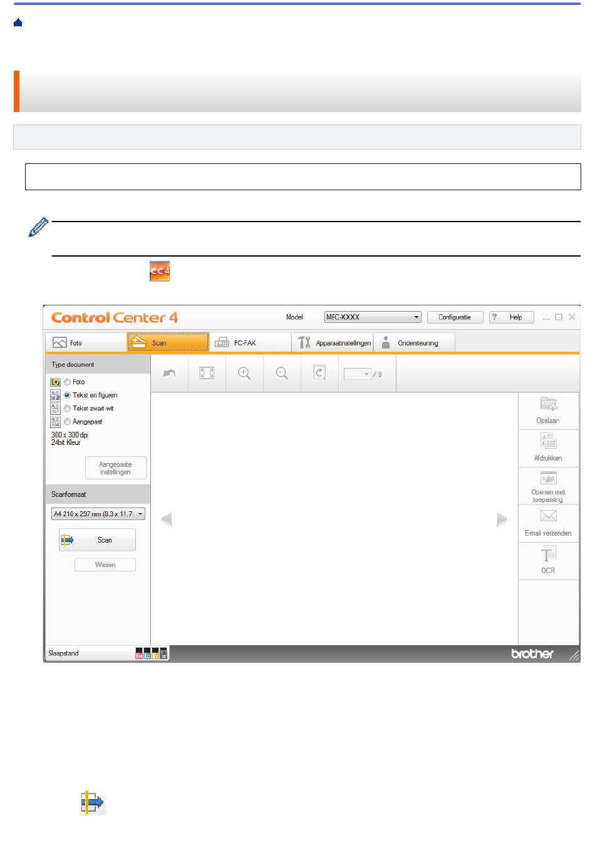The height and width of the screenshot is (868, 595).
Task: Open the Help button
Action: pyautogui.click(x=511, y=317)
